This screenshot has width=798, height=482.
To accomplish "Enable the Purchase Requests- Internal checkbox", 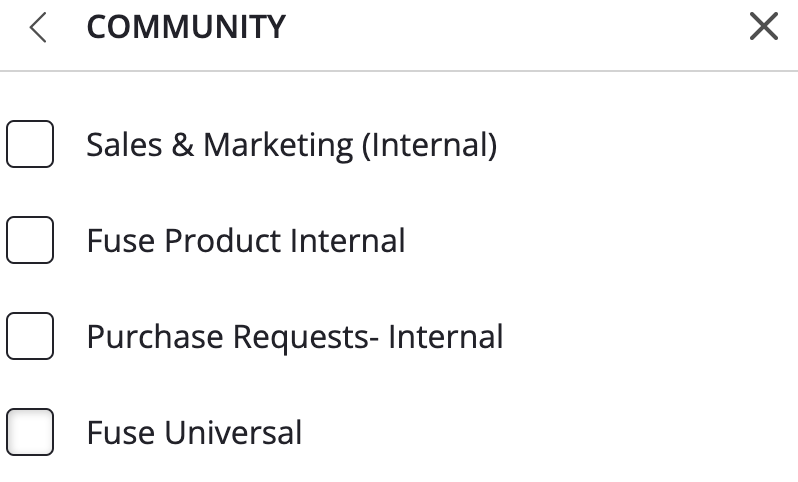I will pos(30,337).
